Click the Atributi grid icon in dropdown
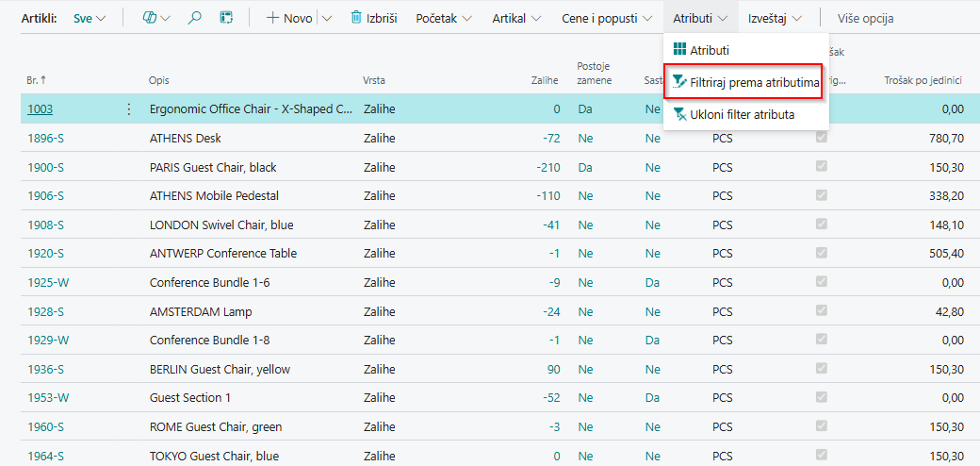 pos(679,50)
